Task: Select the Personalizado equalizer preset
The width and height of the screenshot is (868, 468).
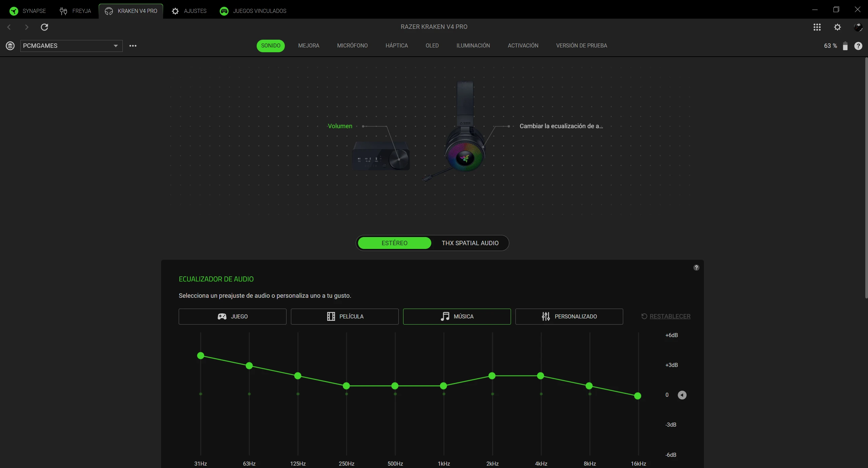Action: 569,316
